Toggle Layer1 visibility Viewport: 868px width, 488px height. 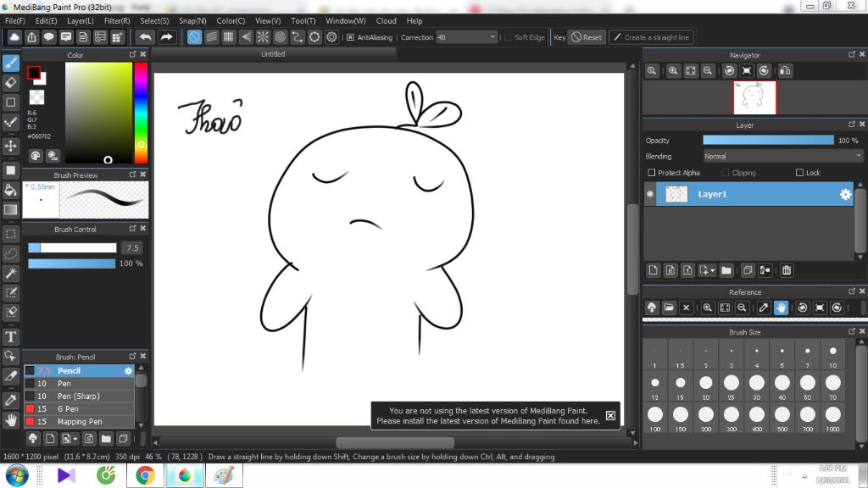point(650,194)
